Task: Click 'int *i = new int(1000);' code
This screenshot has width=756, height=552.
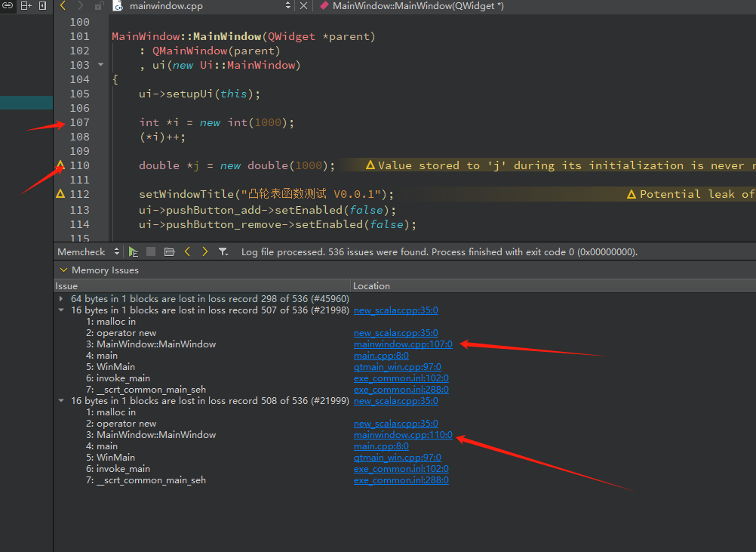Action: point(217,122)
